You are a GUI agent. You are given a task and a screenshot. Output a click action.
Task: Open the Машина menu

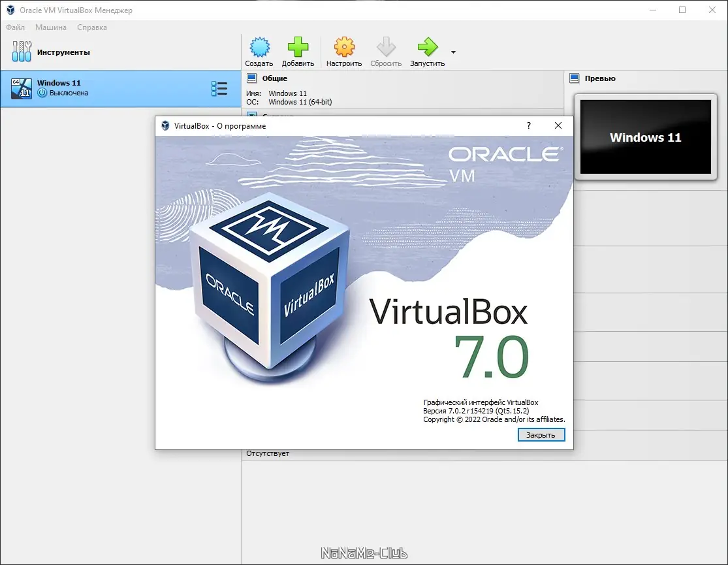click(x=51, y=27)
